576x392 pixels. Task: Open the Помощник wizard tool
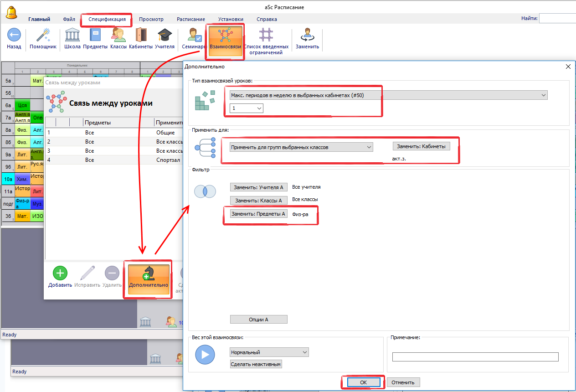click(43, 36)
